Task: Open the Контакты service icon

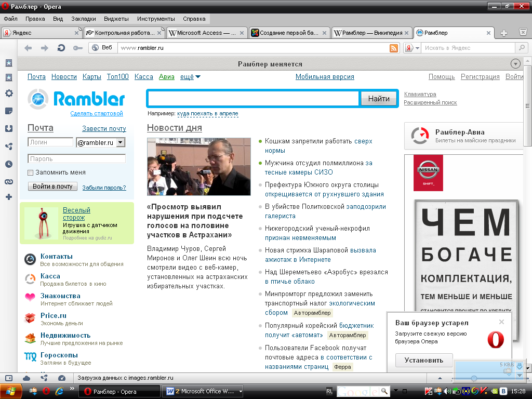Action: pyautogui.click(x=30, y=260)
